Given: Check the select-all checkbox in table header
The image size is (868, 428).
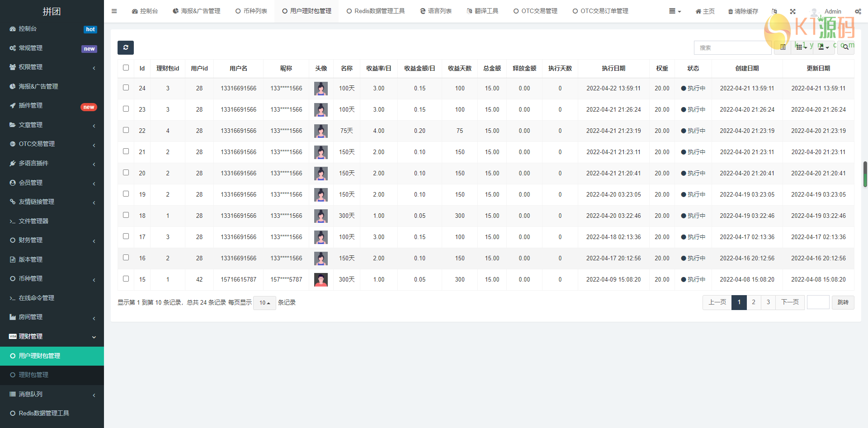Looking at the screenshot, I should tap(126, 68).
